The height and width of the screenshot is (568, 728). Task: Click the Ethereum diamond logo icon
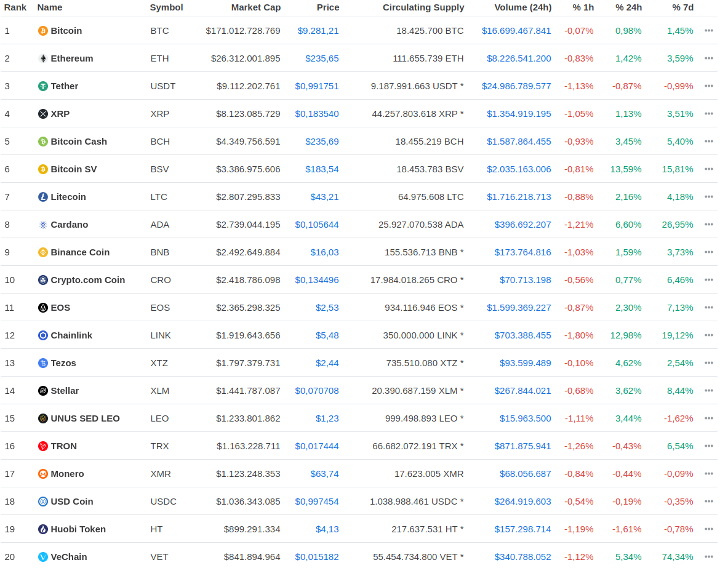[42, 58]
